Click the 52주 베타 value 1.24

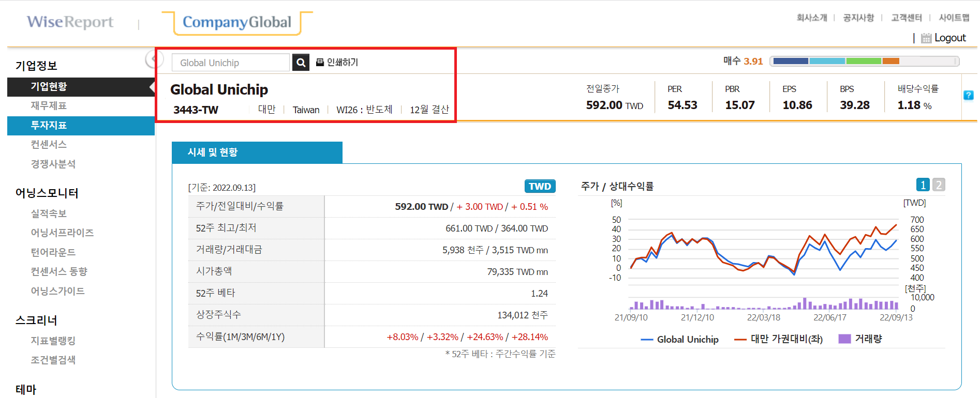point(539,294)
